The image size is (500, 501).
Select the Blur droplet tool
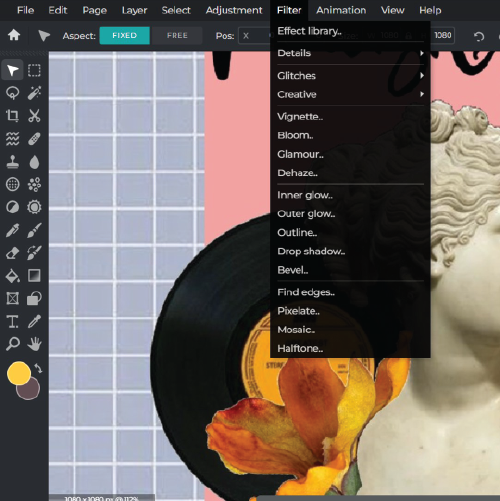pyautogui.click(x=34, y=162)
